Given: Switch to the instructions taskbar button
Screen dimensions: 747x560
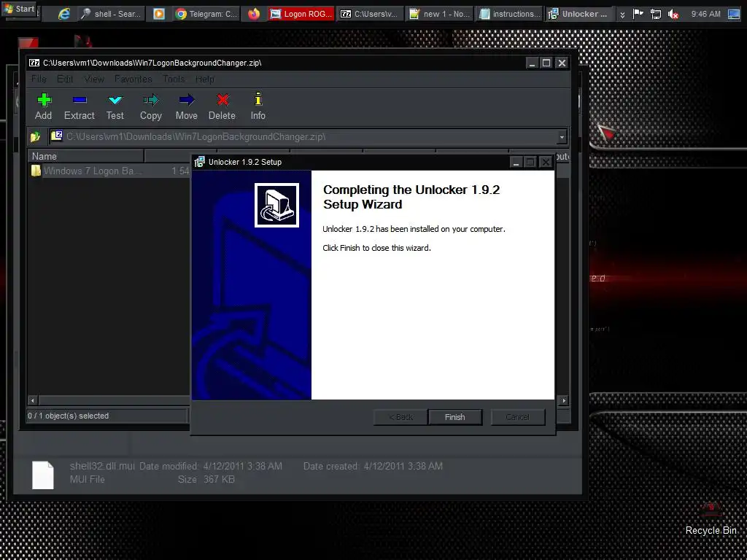Looking at the screenshot, I should click(510, 14).
